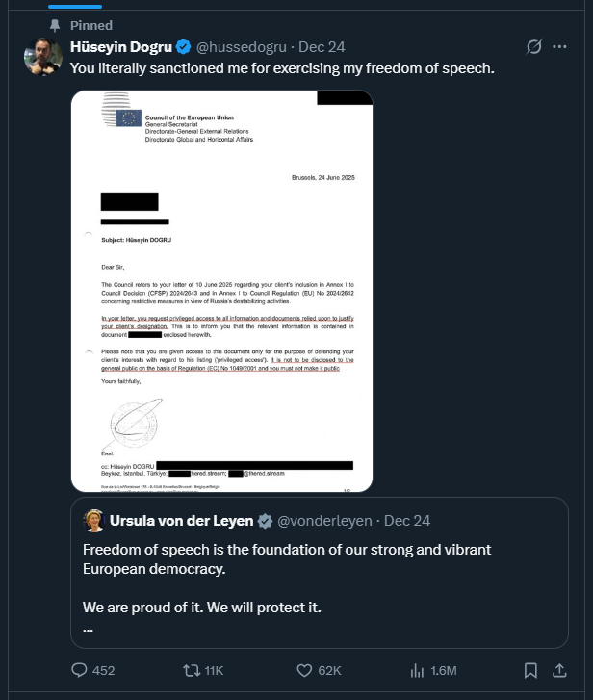Click the Dec 24 timestamp of the main tweet
This screenshot has width=593, height=700.
[322, 47]
